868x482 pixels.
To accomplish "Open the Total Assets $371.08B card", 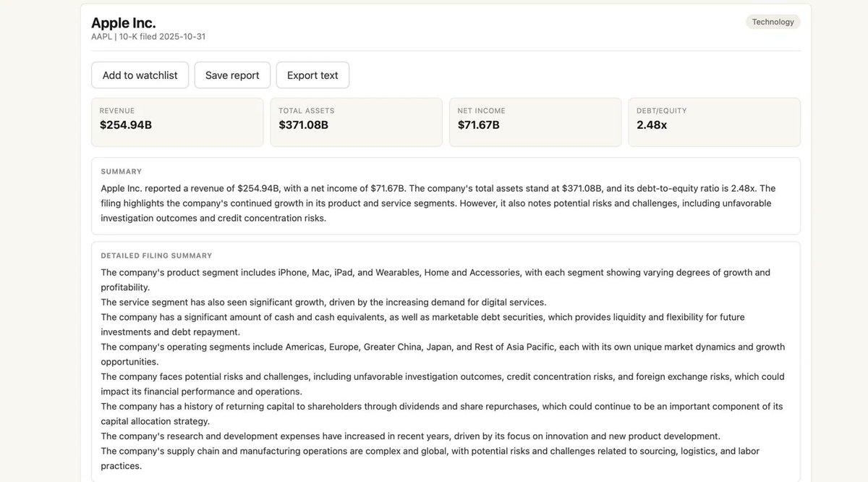I will (x=357, y=122).
